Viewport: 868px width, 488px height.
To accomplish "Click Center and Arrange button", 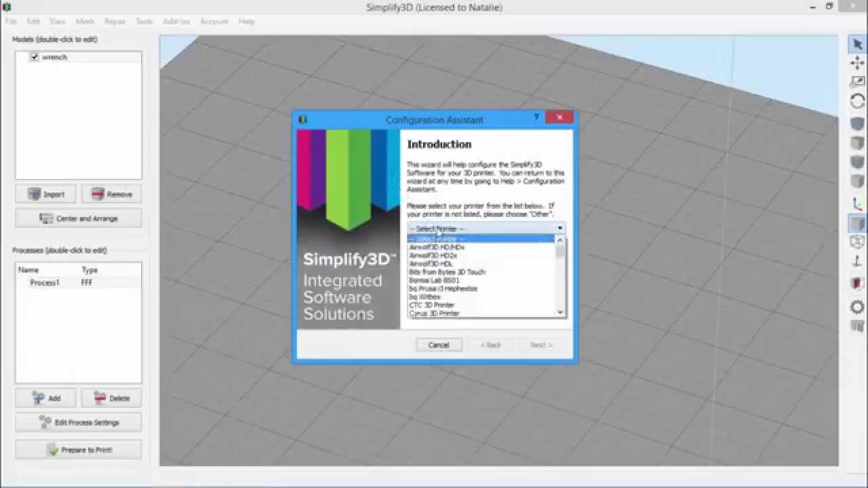I will [79, 218].
